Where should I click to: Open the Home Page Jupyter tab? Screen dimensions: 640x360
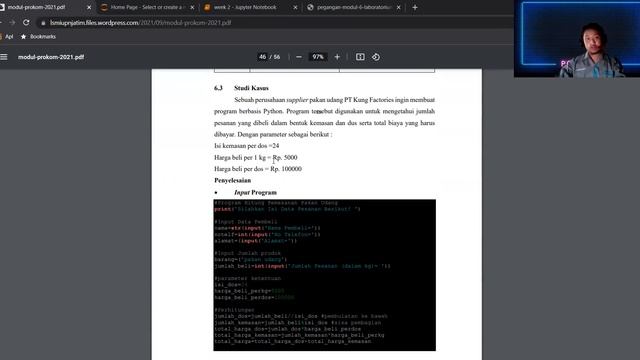[148, 7]
